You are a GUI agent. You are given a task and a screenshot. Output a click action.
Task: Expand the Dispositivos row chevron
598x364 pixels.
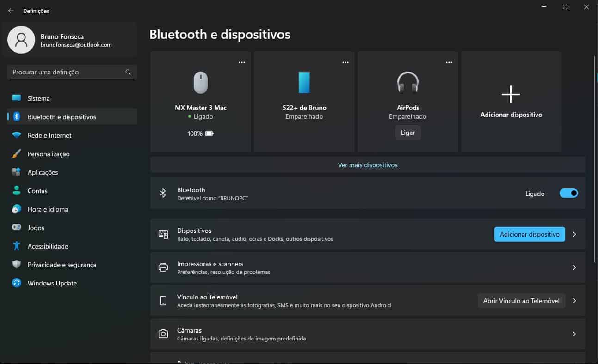[574, 234]
